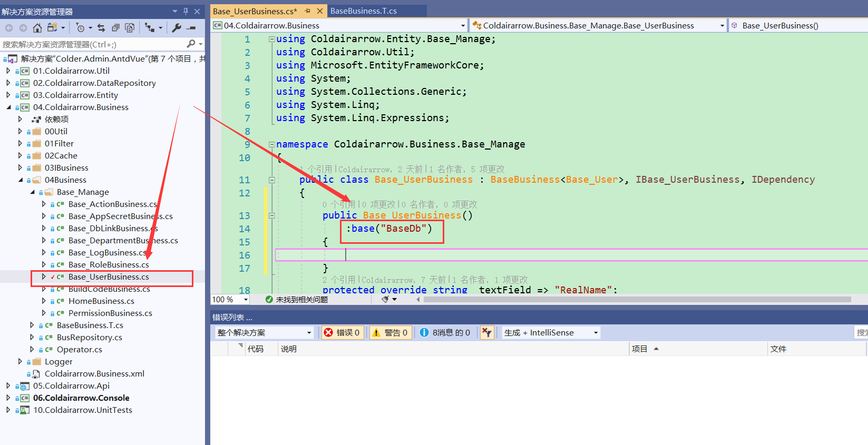
Task: Expand the 05.Coldairarrow.Api project node
Action: [8, 385]
